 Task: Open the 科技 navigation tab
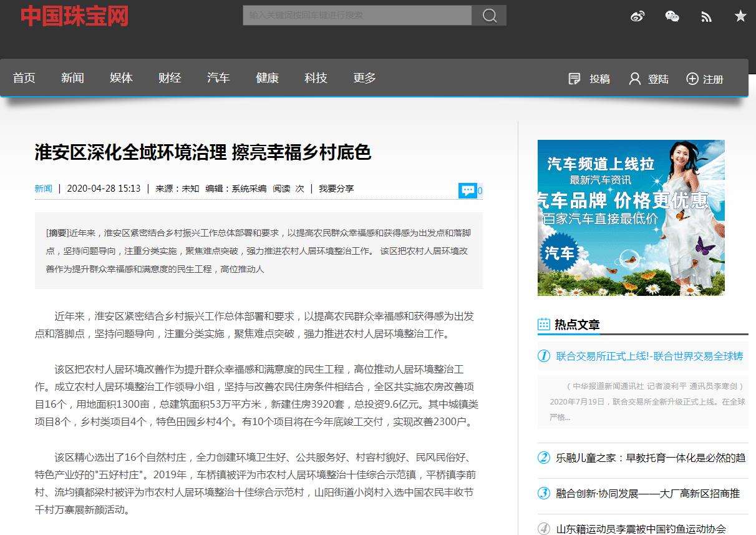pyautogui.click(x=316, y=78)
